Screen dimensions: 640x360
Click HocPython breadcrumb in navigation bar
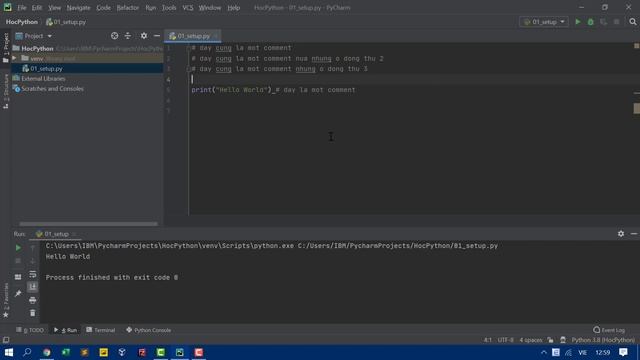pyautogui.click(x=22, y=22)
